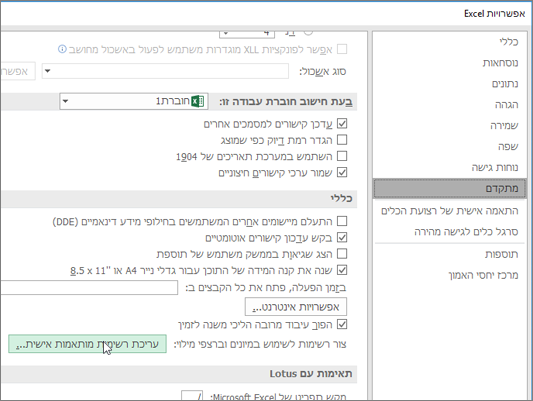The width and height of the screenshot is (533, 401).
Task: Enable the 1904 date system checkbox
Action: [342, 156]
